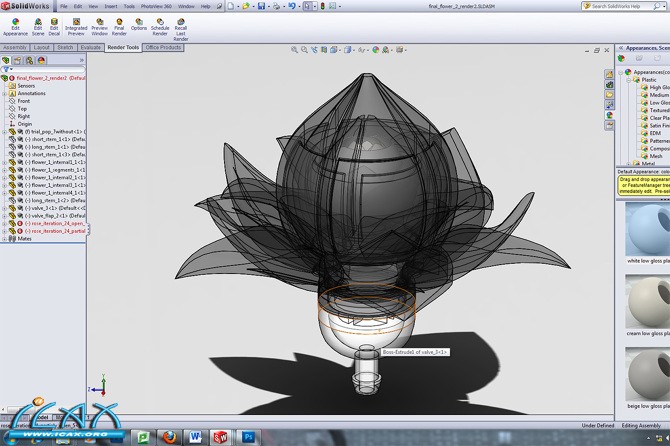Viewport: 670px width, 446px height.
Task: Switch to the Evaluate tab
Action: (x=91, y=47)
